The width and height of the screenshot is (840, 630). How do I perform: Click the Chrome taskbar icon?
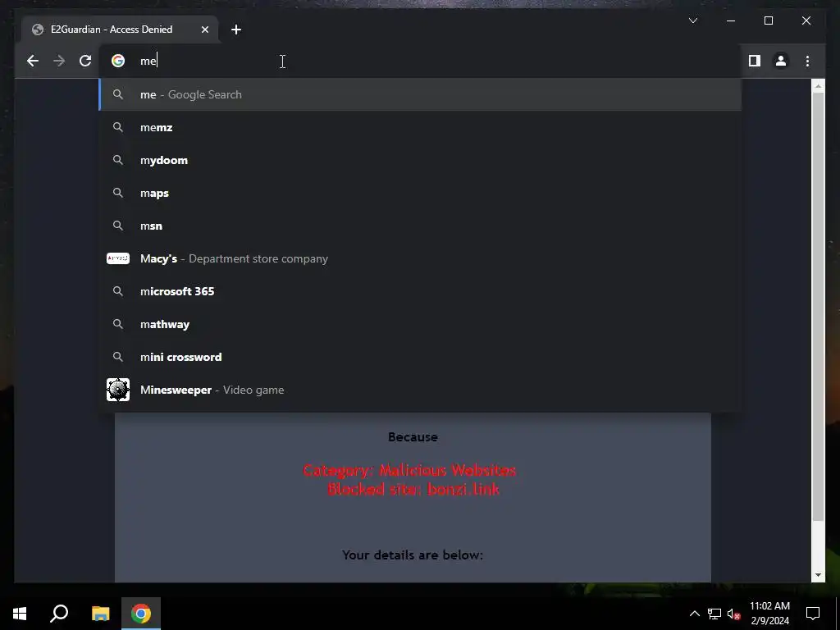141,614
